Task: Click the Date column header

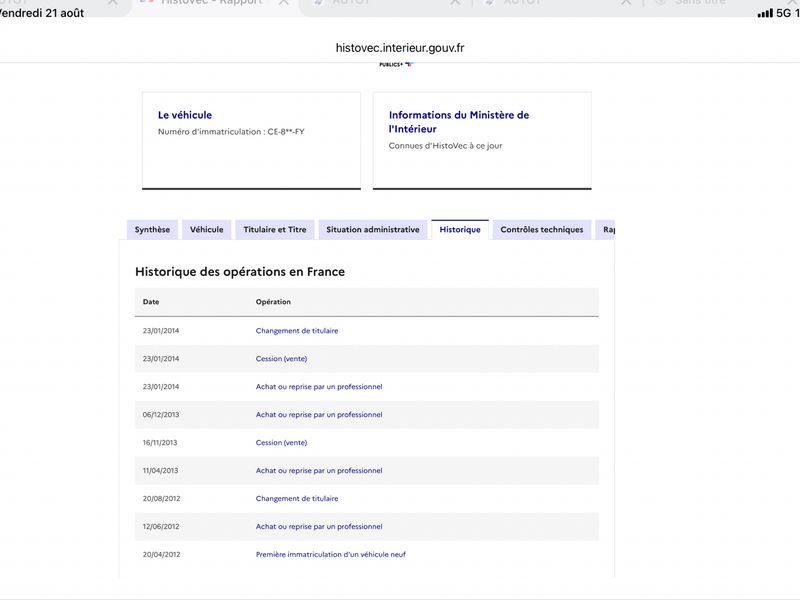Action: point(151,302)
